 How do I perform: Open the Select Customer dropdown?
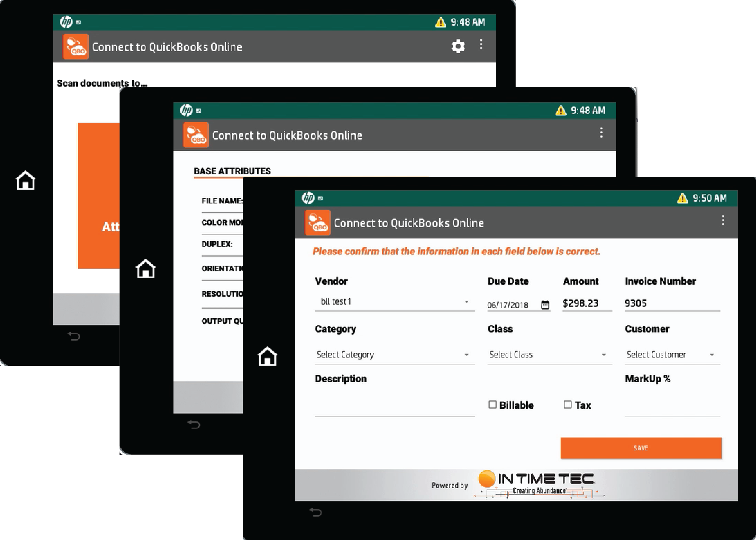[672, 355]
